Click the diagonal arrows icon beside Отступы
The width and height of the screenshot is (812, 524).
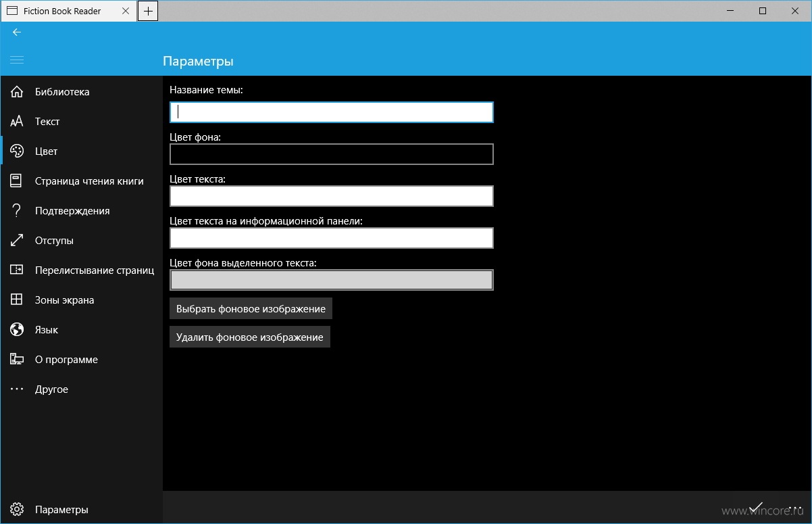(x=17, y=241)
